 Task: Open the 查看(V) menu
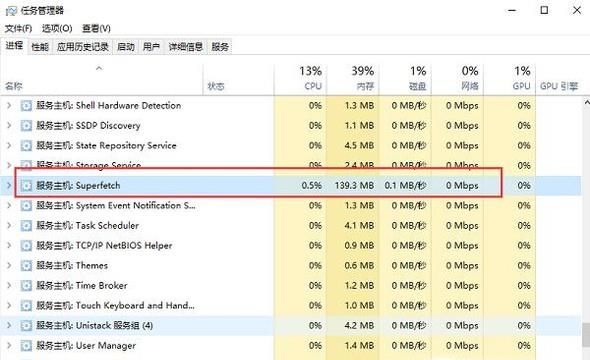[96, 29]
